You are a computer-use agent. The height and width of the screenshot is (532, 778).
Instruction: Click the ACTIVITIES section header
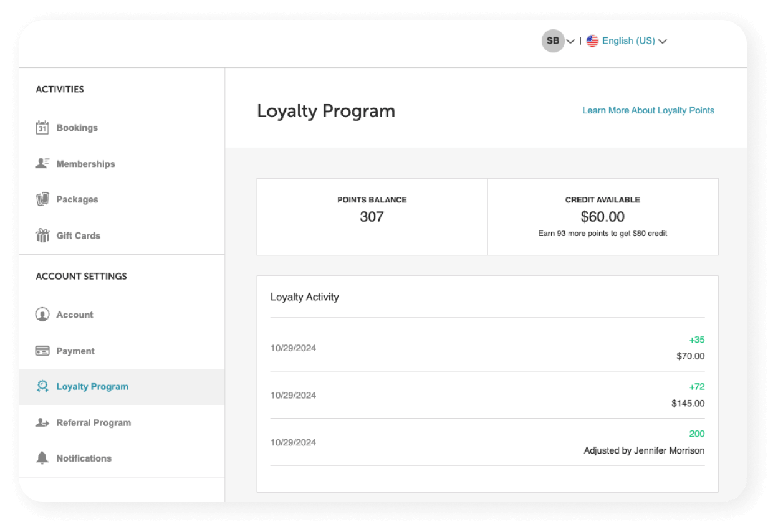[x=60, y=89]
